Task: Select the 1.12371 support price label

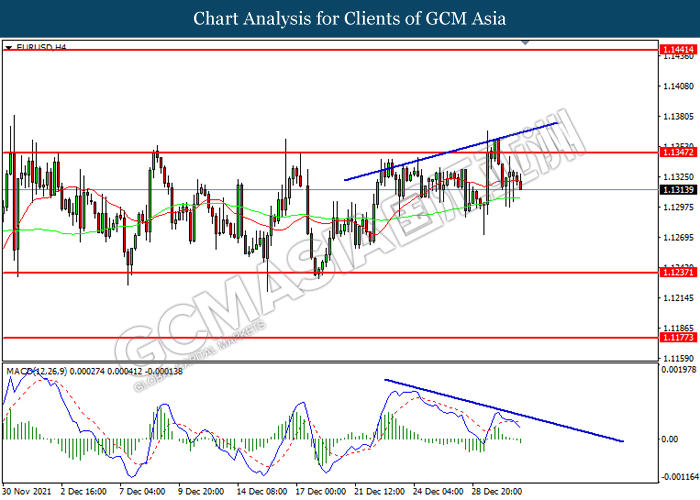Action: pyautogui.click(x=678, y=272)
